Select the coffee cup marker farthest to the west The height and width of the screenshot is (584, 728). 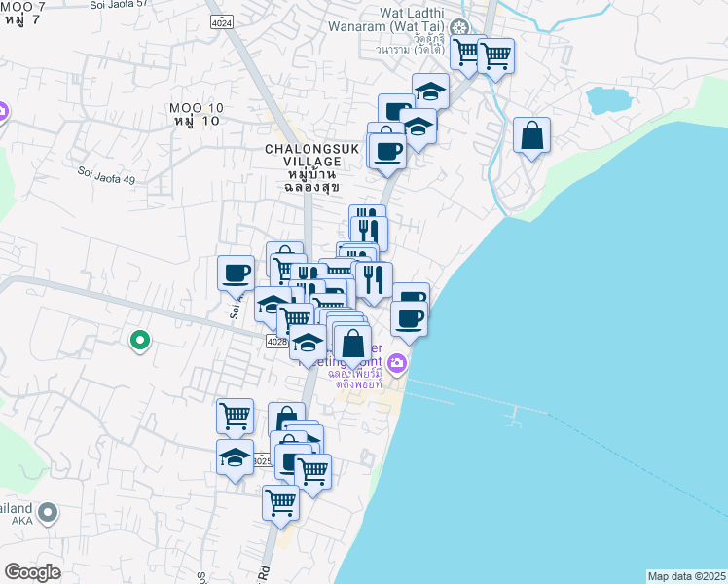(x=236, y=273)
